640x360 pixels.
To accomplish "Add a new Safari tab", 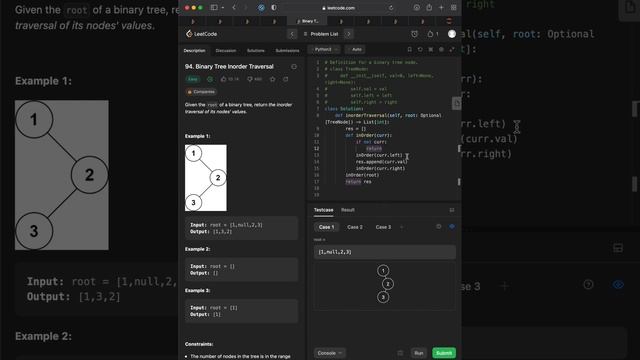I will pyautogui.click(x=441, y=7).
